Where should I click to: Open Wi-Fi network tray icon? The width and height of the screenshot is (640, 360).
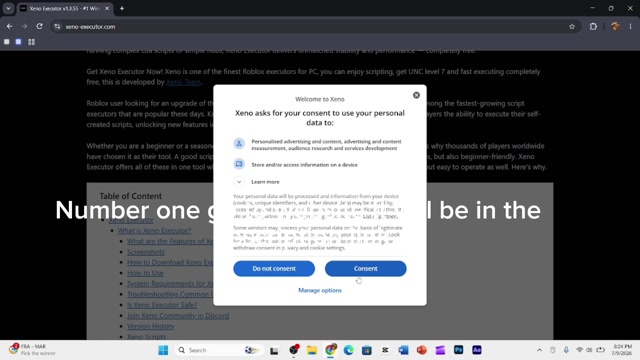point(579,350)
